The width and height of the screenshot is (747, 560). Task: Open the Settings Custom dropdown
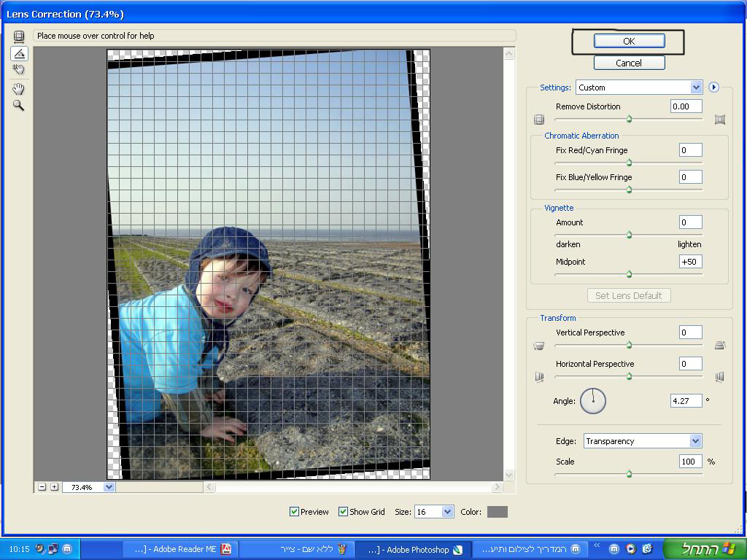(639, 87)
